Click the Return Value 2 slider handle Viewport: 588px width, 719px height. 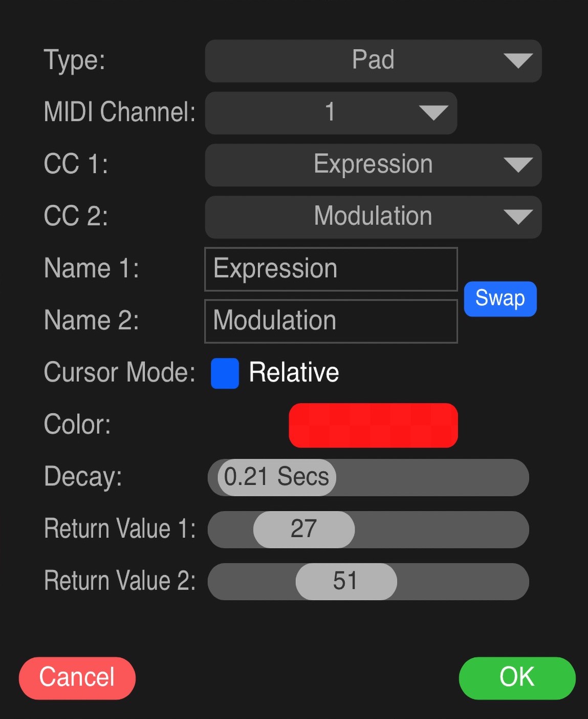point(346,582)
